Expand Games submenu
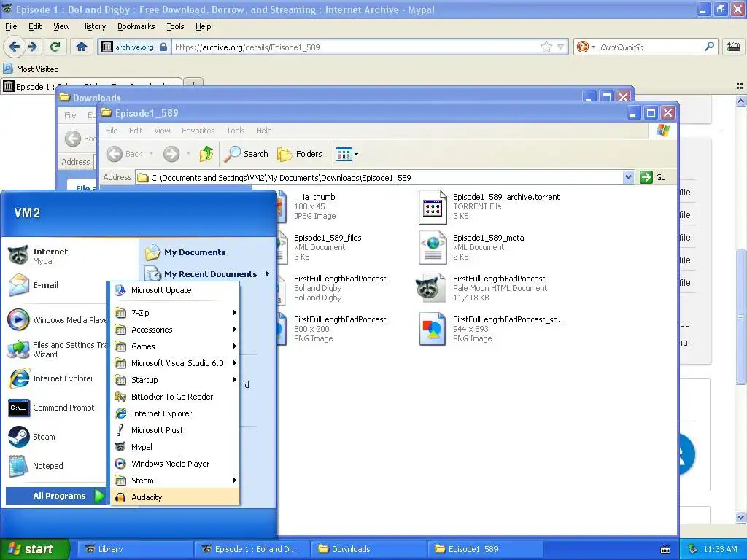Image resolution: width=747 pixels, height=560 pixels. click(175, 346)
